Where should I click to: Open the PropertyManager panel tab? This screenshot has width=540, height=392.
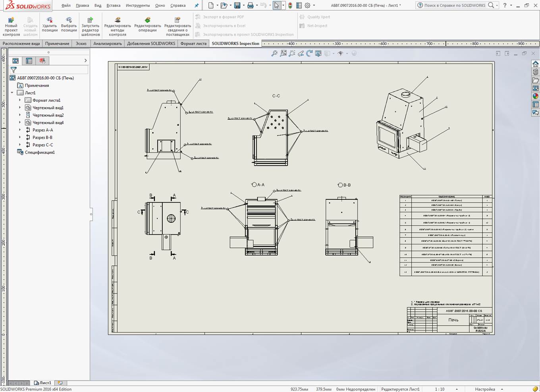29,61
